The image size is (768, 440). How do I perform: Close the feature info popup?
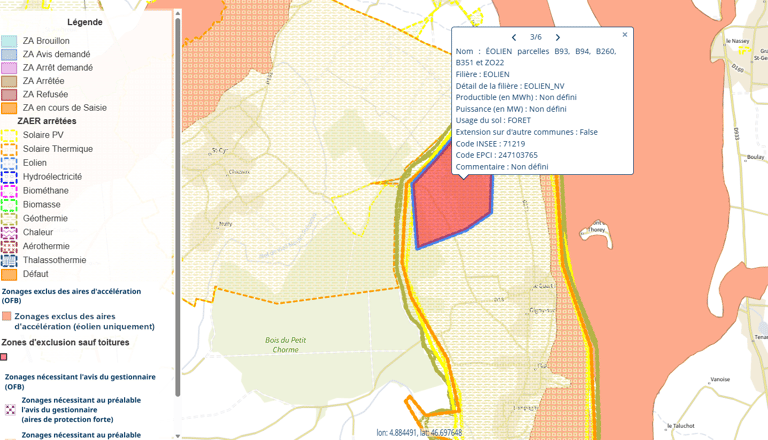pyautogui.click(x=624, y=34)
